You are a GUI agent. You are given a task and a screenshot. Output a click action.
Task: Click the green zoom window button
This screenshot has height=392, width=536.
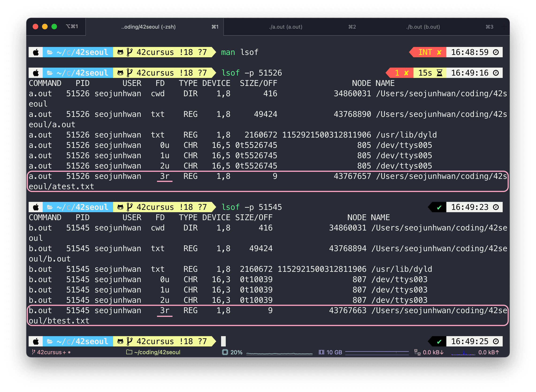coord(54,27)
